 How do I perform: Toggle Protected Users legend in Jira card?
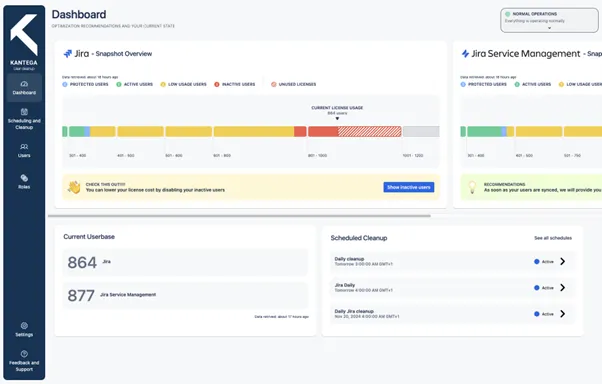click(x=85, y=84)
